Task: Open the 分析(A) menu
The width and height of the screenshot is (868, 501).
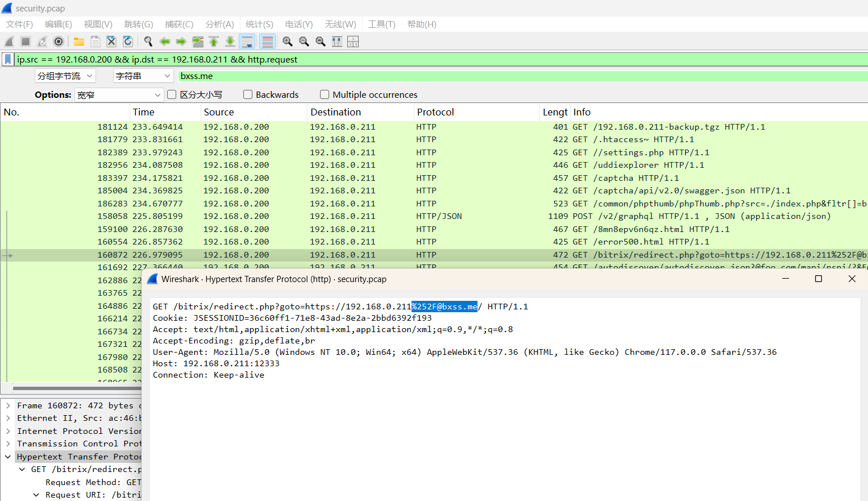Action: point(219,24)
